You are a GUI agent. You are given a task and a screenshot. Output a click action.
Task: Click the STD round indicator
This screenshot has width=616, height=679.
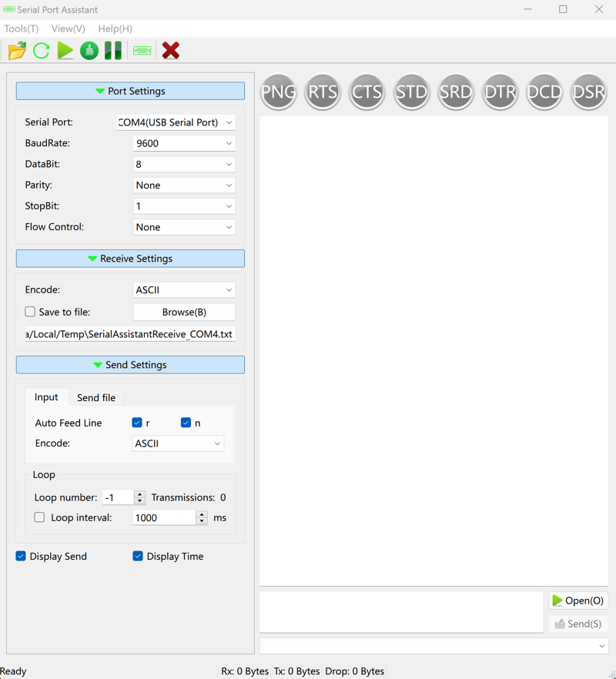coord(411,92)
